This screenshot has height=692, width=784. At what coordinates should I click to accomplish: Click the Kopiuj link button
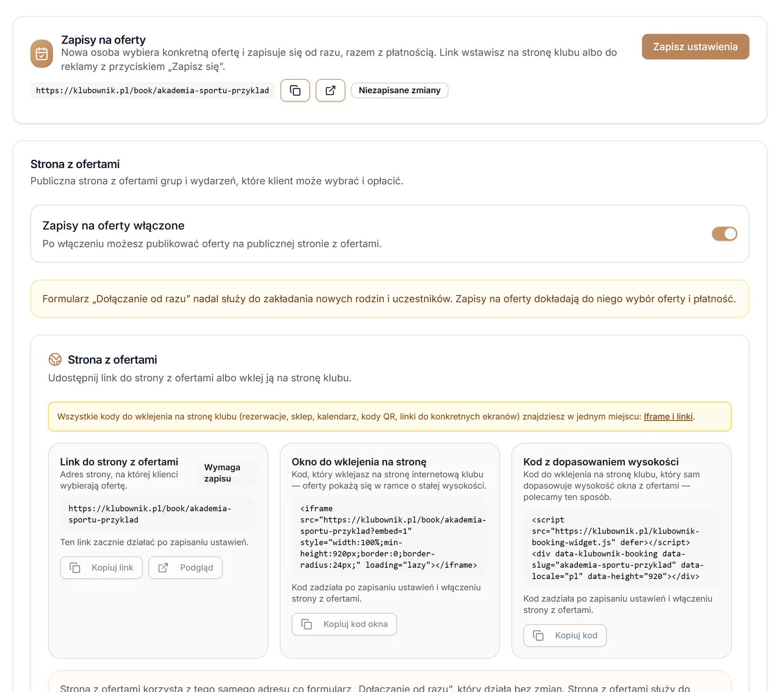(x=101, y=568)
